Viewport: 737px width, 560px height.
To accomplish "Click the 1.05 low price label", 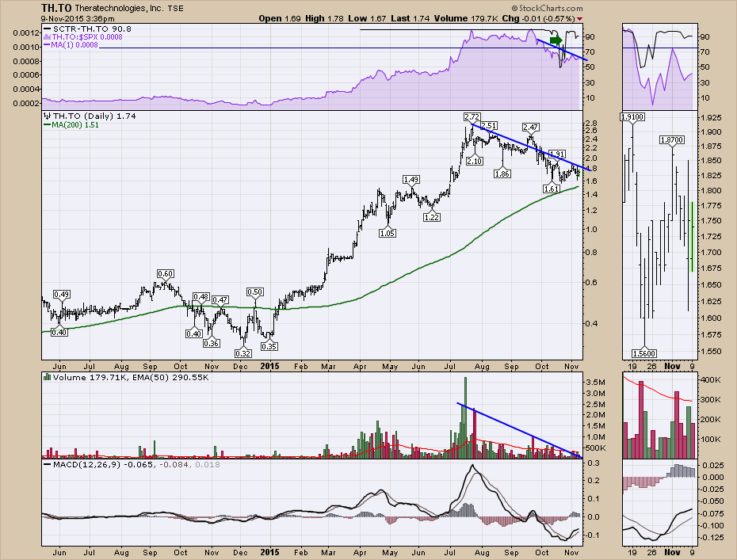I will [388, 233].
